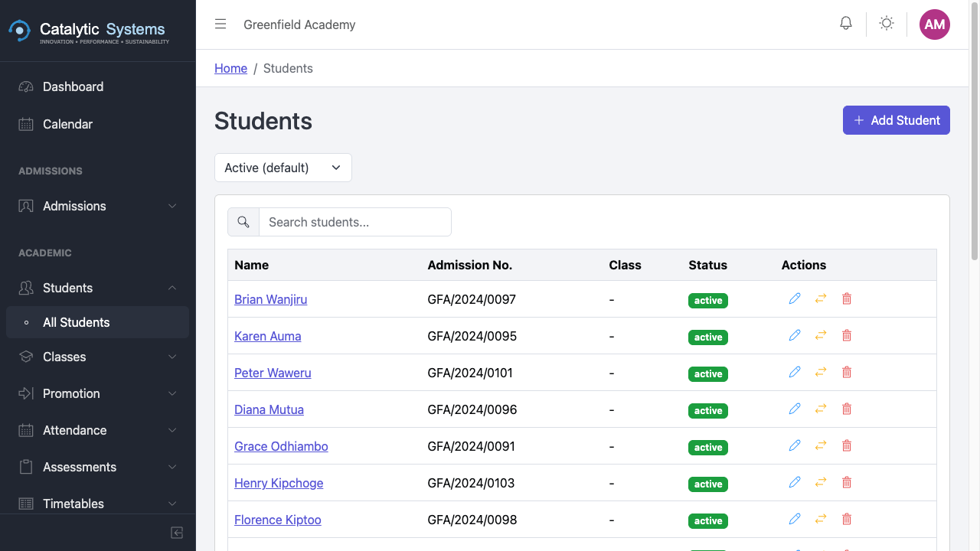Click the transfer arrows for Karen Auma

(x=821, y=335)
